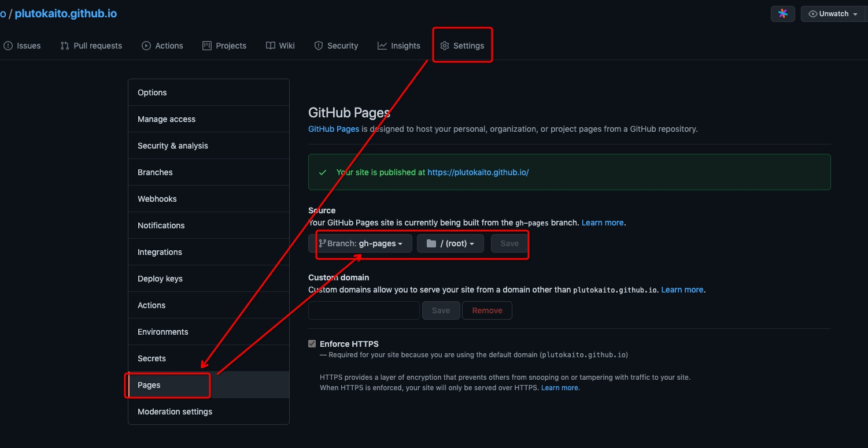Open the Projects tab

(x=224, y=46)
